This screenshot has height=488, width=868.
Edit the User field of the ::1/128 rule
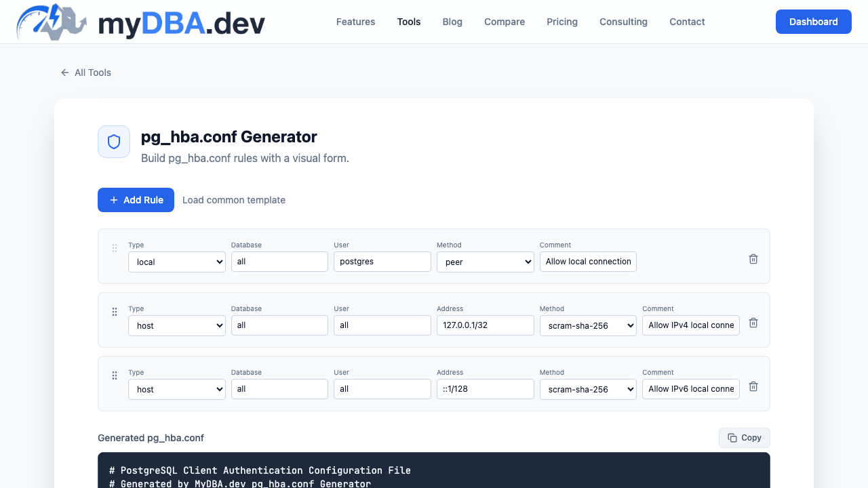[x=382, y=389]
